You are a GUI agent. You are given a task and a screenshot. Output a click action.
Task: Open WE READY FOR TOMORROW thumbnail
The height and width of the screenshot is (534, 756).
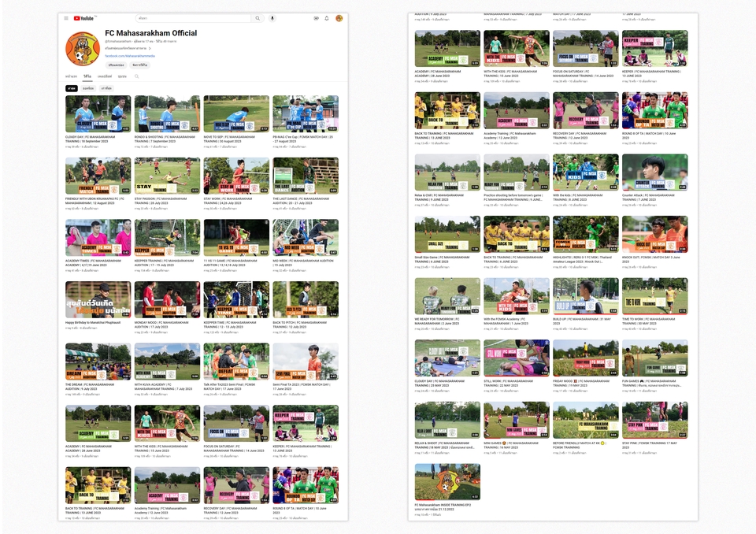[x=447, y=296]
